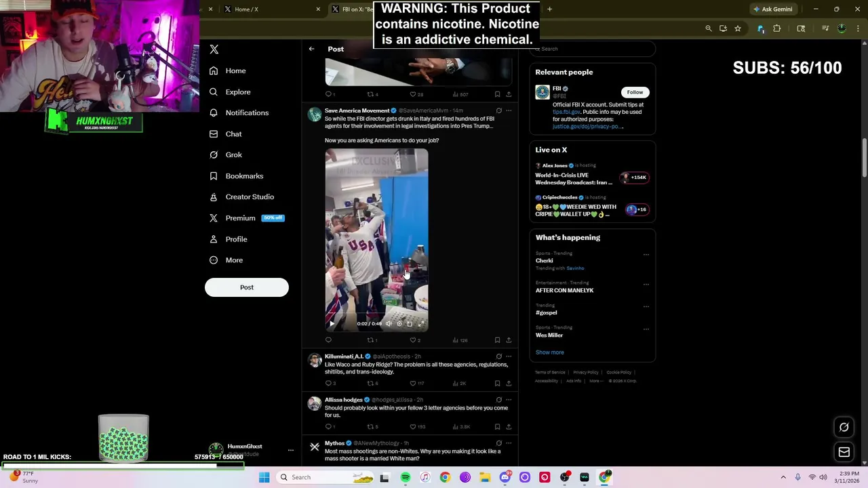The image size is (868, 488).
Task: Open the floating Grok button
Action: point(844,428)
